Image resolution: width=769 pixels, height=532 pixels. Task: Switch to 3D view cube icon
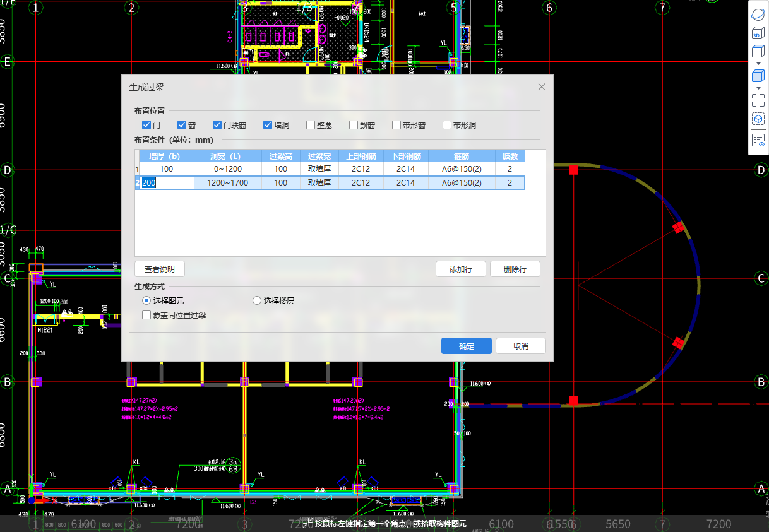[758, 34]
